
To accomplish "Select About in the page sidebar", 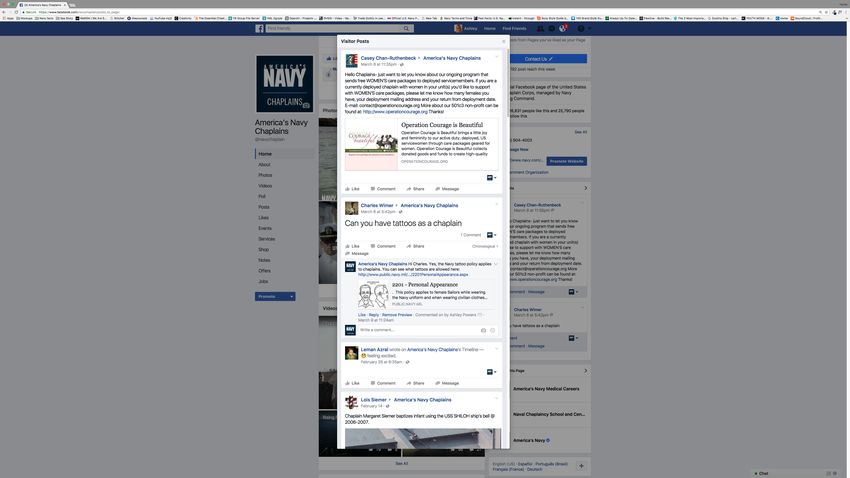I will 264,165.
